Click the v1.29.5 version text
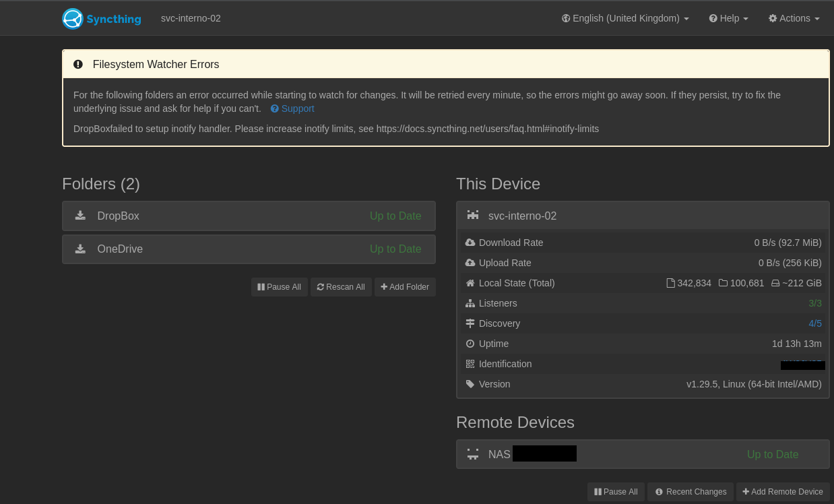This screenshot has width=834, height=504. tap(754, 384)
